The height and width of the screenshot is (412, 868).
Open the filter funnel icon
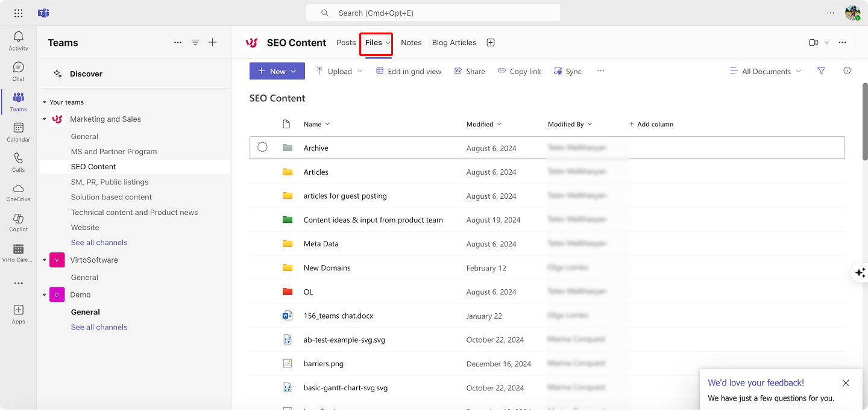(821, 70)
